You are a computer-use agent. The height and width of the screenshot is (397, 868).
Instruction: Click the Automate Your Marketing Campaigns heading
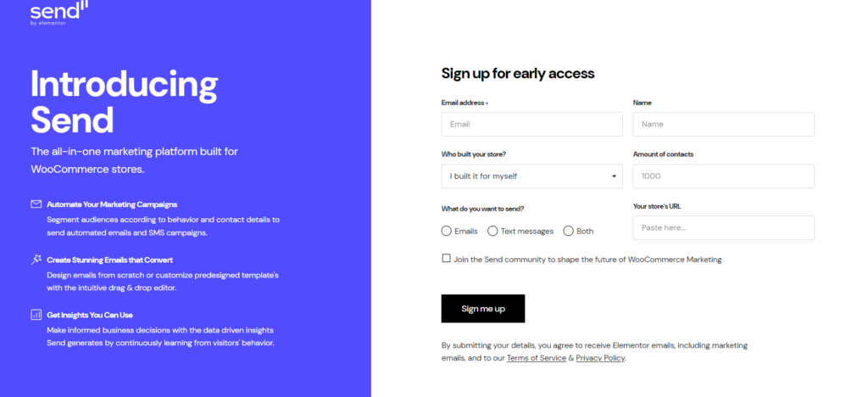click(112, 204)
